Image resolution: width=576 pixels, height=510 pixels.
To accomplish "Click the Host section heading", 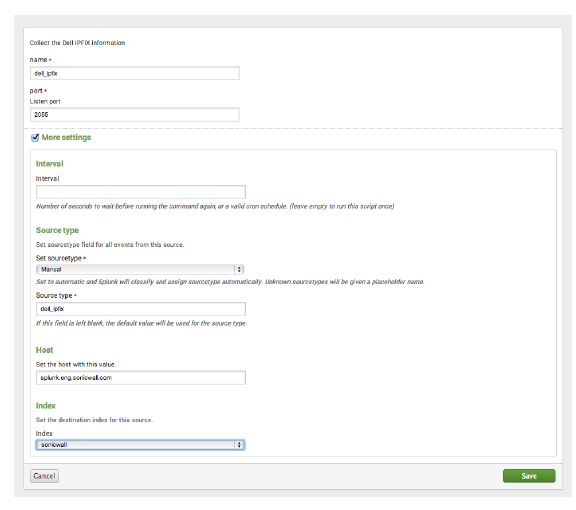I will click(x=44, y=350).
